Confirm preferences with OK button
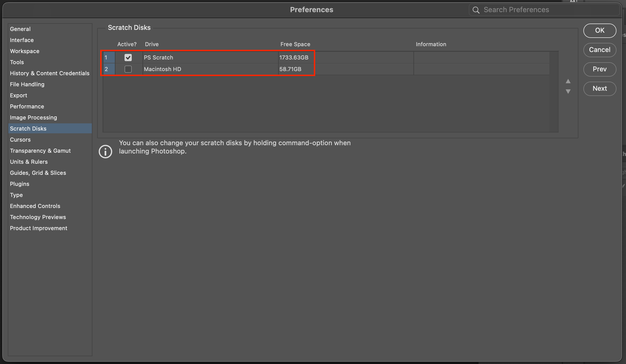 [x=599, y=30]
